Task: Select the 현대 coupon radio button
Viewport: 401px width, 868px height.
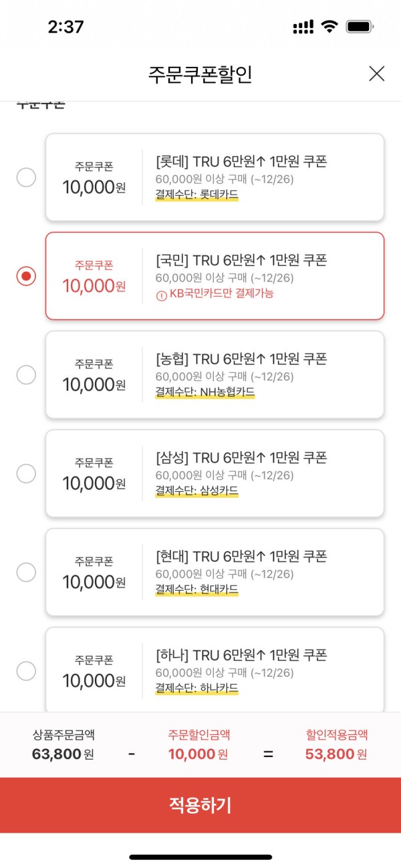Action: point(26,572)
